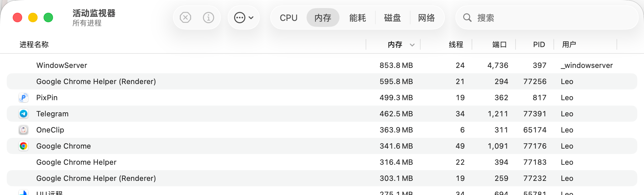Viewport: 644px width, 195px height.
Task: Select the PixPin app icon
Action: pos(23,97)
